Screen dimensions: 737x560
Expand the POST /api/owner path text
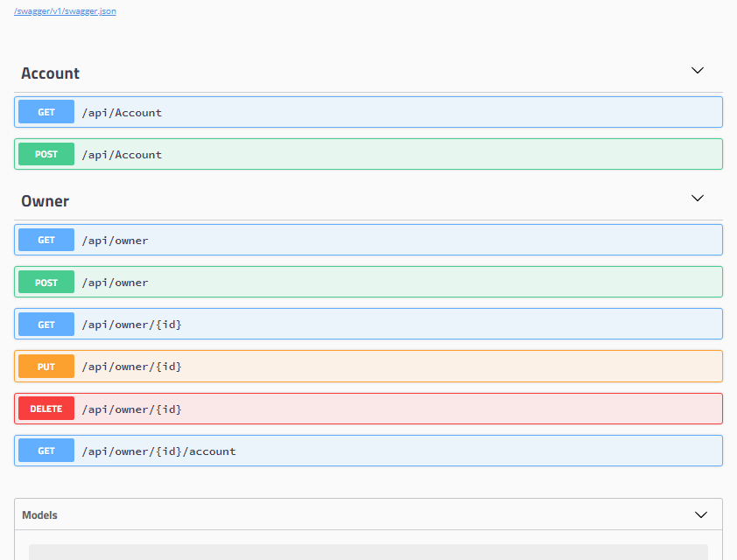pyautogui.click(x=115, y=283)
